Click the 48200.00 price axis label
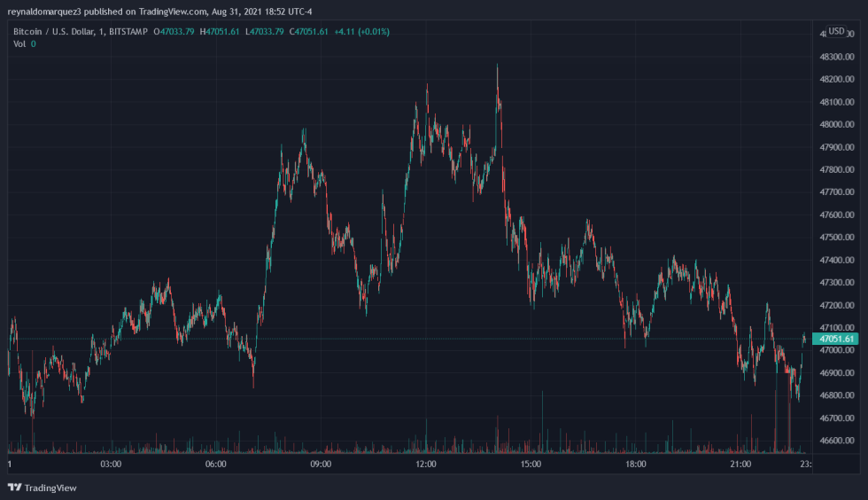The width and height of the screenshot is (868, 500). [836, 79]
